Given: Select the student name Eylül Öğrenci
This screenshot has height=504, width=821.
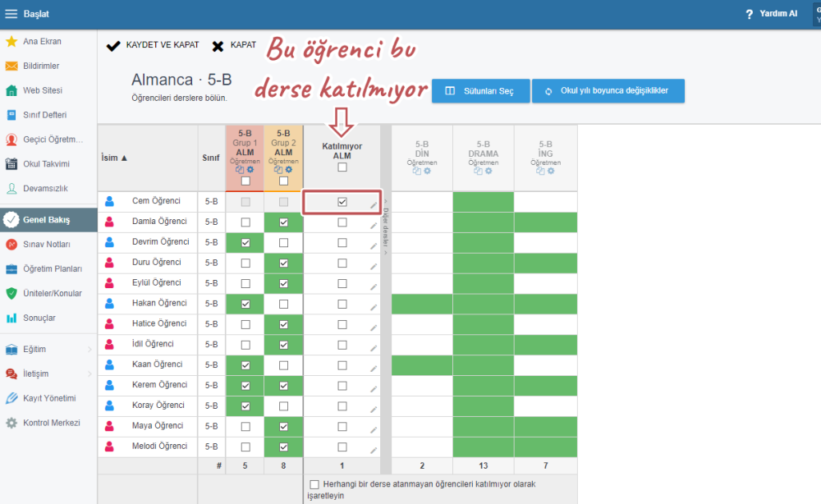Looking at the screenshot, I should pyautogui.click(x=156, y=283).
